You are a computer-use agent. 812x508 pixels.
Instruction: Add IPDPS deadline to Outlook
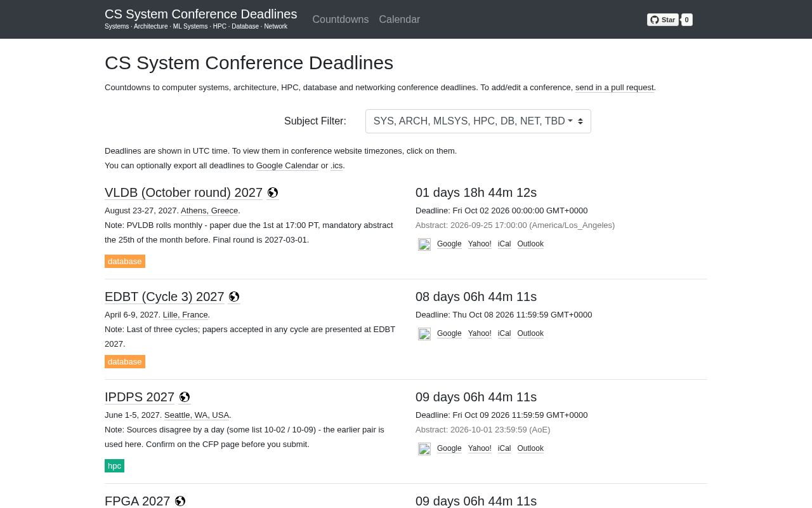(530, 448)
